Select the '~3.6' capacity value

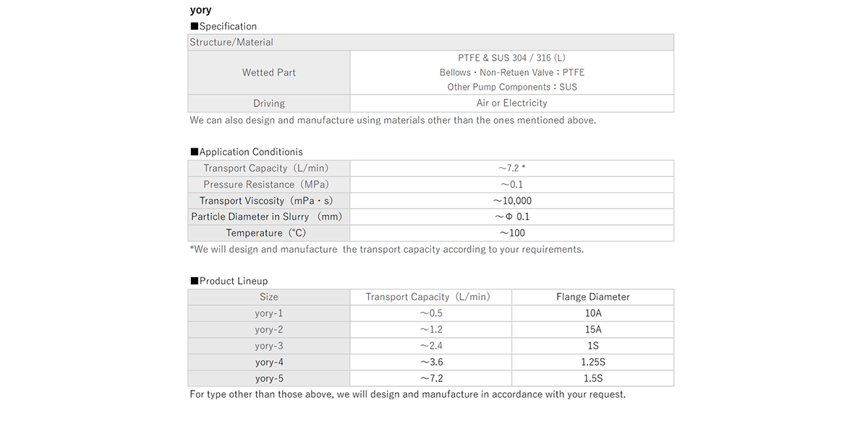(431, 362)
